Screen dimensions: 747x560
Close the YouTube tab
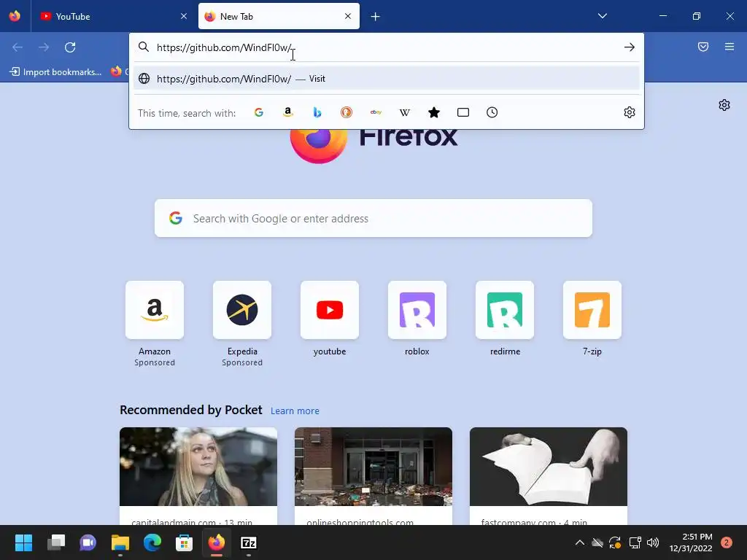(x=184, y=16)
